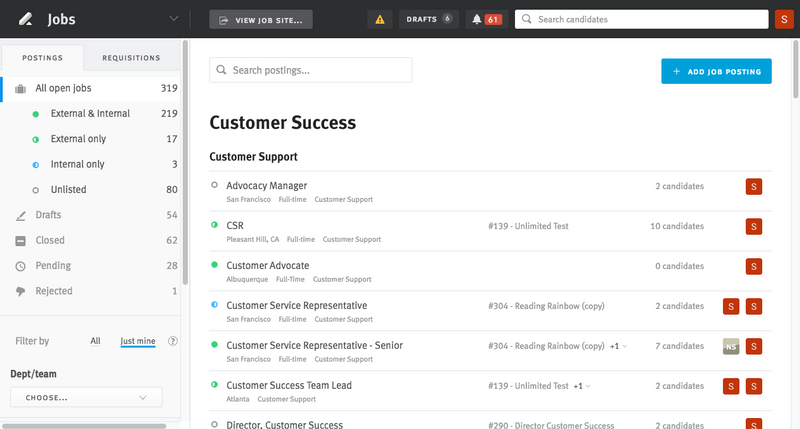Click the yellow warning triangle icon

click(379, 19)
